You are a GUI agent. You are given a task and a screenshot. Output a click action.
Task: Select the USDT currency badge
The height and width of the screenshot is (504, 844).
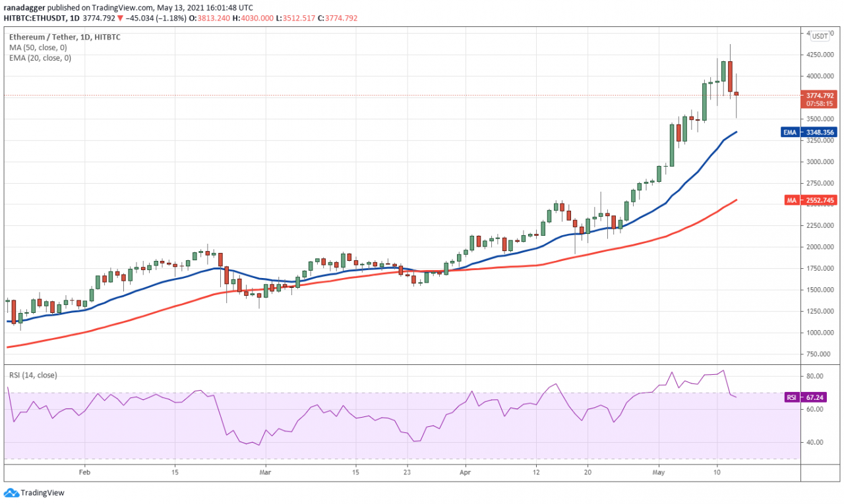820,36
